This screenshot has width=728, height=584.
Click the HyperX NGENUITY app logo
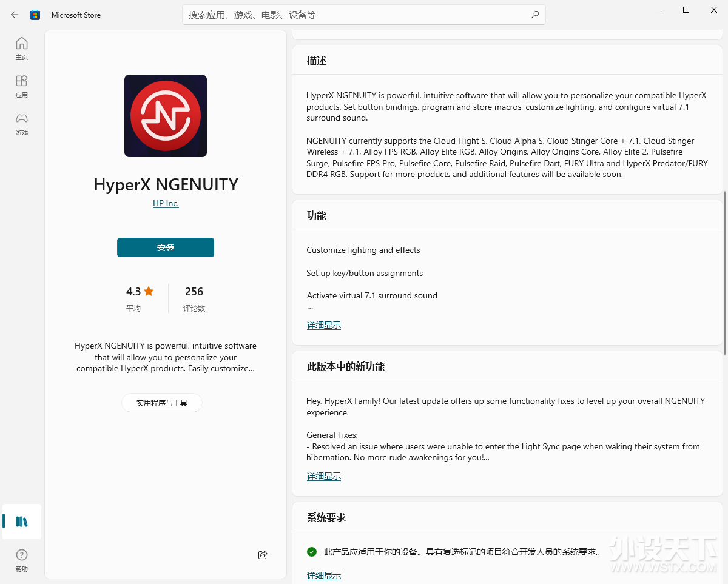[x=166, y=116]
